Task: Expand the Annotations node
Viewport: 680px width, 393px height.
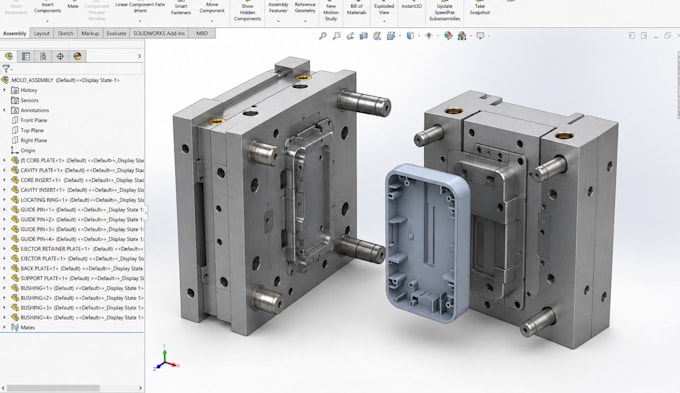Action: coord(4,110)
